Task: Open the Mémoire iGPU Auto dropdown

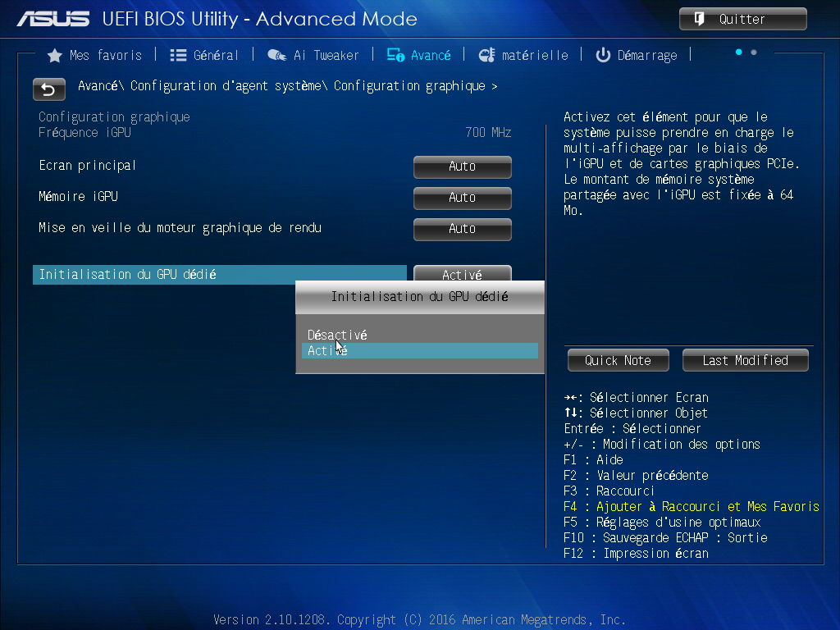Action: (x=463, y=198)
